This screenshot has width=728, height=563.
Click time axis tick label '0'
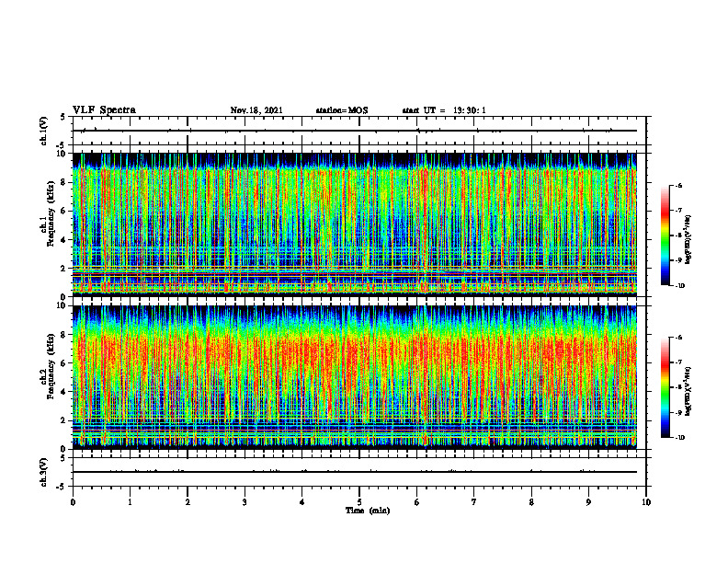[x=73, y=502]
